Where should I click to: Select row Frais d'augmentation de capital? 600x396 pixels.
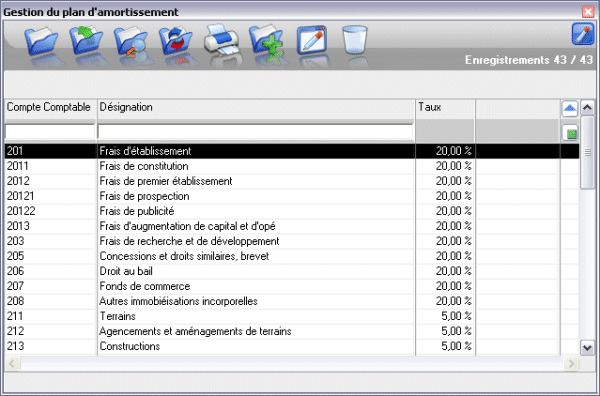click(x=292, y=226)
